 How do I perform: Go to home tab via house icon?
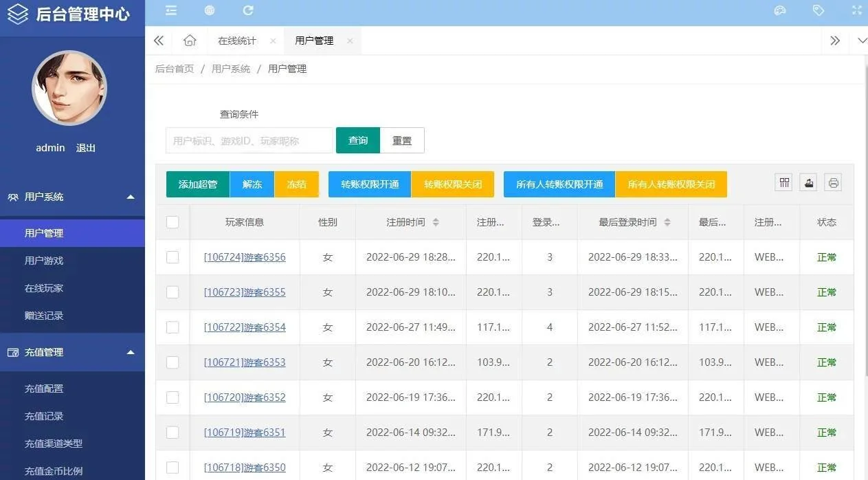[190, 41]
